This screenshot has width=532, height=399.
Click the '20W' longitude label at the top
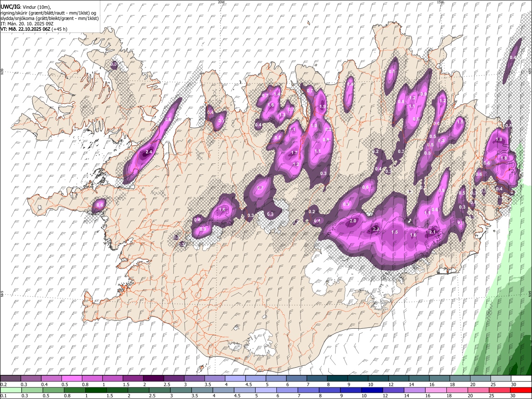(221, 2)
